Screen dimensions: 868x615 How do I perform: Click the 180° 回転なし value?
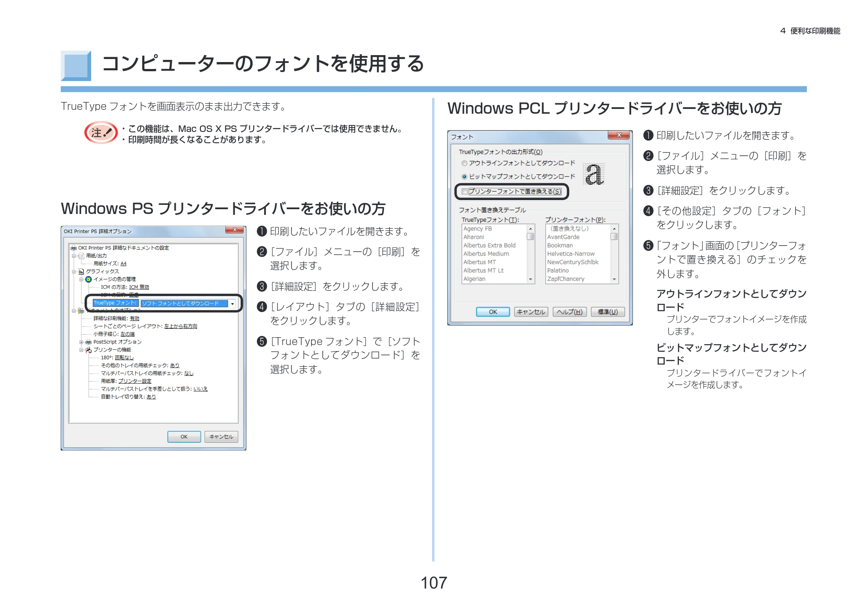click(124, 358)
